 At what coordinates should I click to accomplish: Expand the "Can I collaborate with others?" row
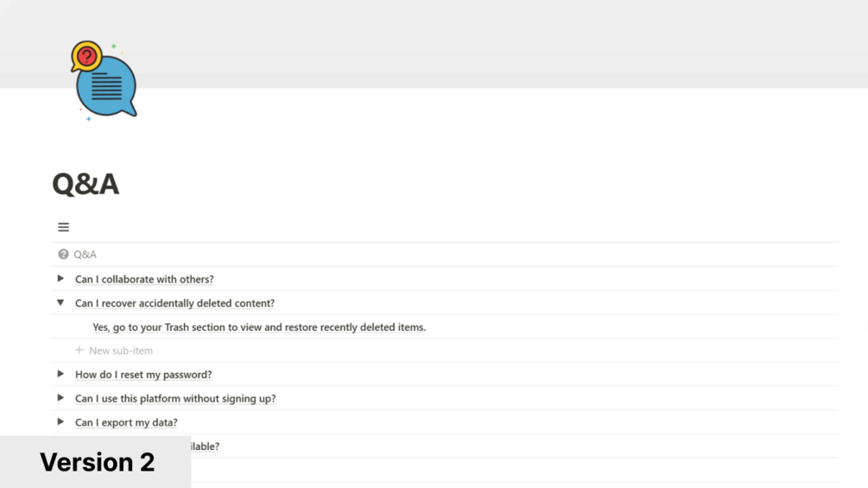60,279
